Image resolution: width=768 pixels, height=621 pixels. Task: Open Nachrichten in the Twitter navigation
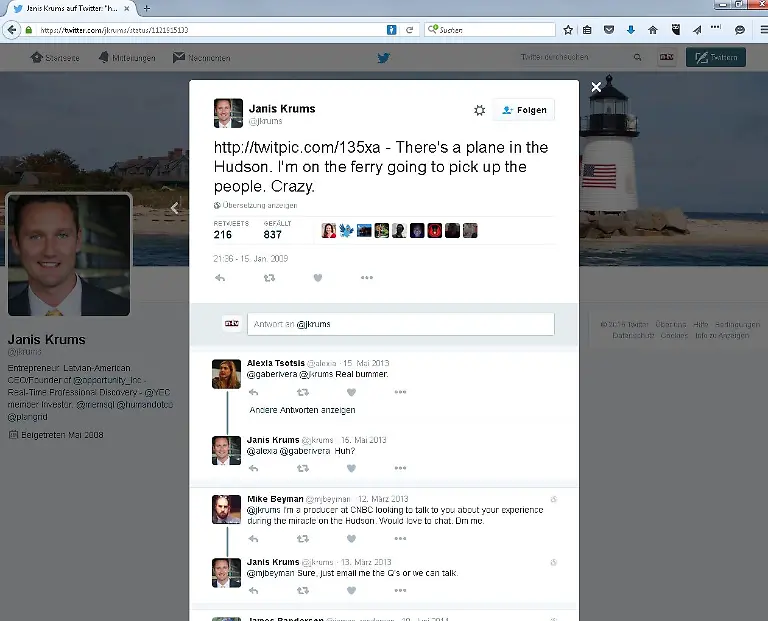[x=201, y=58]
